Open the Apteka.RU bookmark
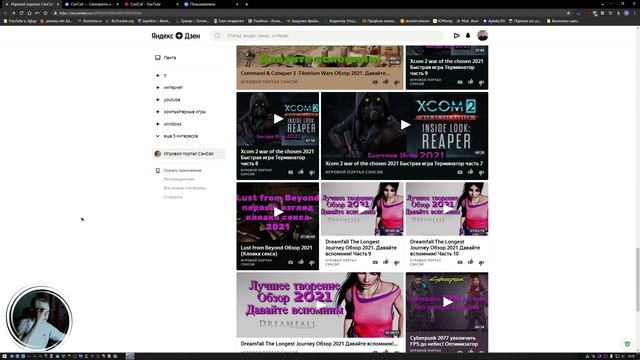This screenshot has width=640, height=360. [x=494, y=21]
